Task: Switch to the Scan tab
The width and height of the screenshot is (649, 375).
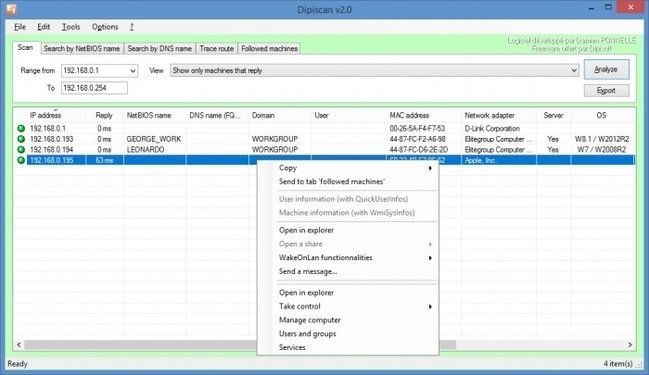Action: [25, 48]
